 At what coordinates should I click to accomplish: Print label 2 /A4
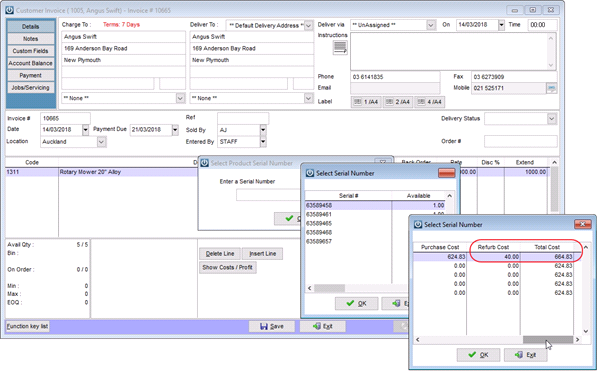(398, 102)
